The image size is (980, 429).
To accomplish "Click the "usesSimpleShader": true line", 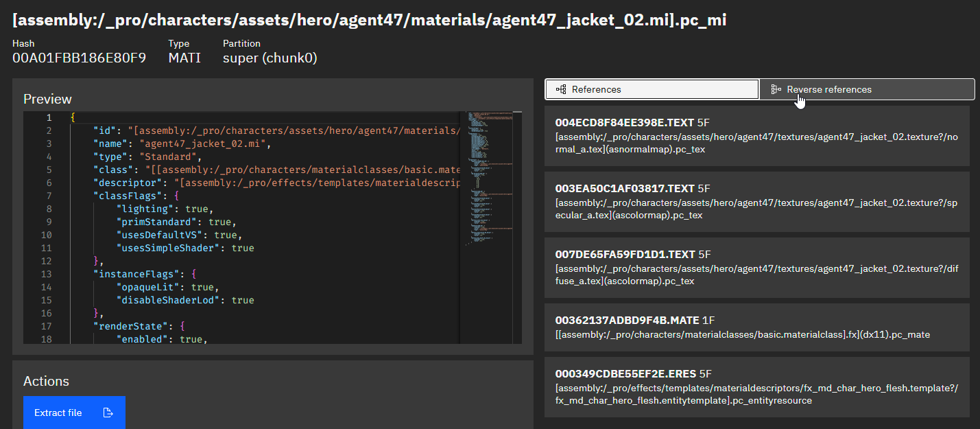I will click(184, 248).
